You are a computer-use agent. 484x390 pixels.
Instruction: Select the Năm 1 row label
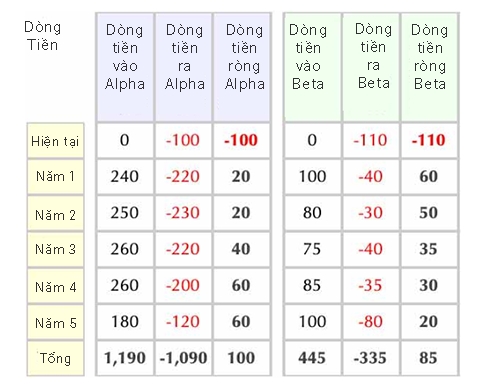(x=55, y=177)
